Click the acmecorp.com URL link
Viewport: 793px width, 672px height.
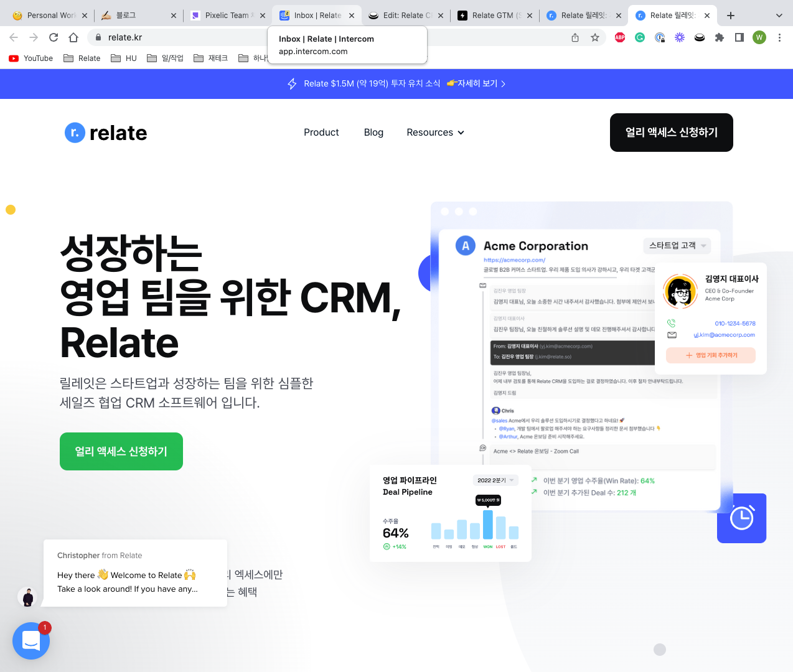click(x=514, y=260)
